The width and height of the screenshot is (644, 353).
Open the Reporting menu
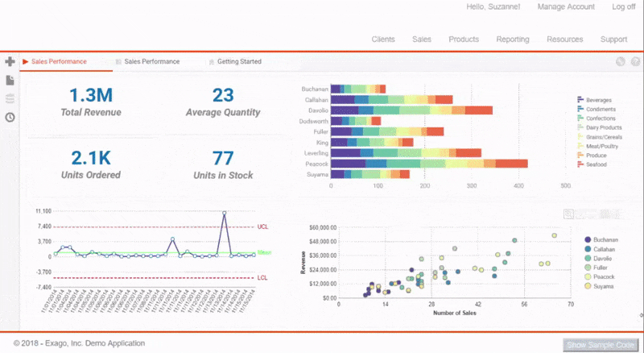point(513,39)
